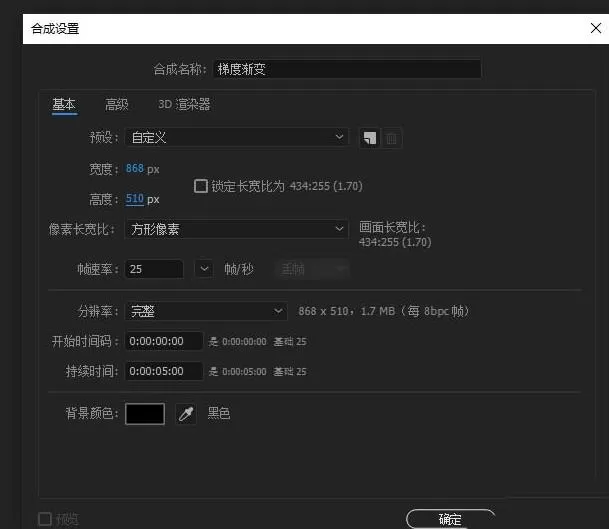Open the disabled 丢帧 dropdown
This screenshot has height=529, width=609.
pyautogui.click(x=312, y=269)
